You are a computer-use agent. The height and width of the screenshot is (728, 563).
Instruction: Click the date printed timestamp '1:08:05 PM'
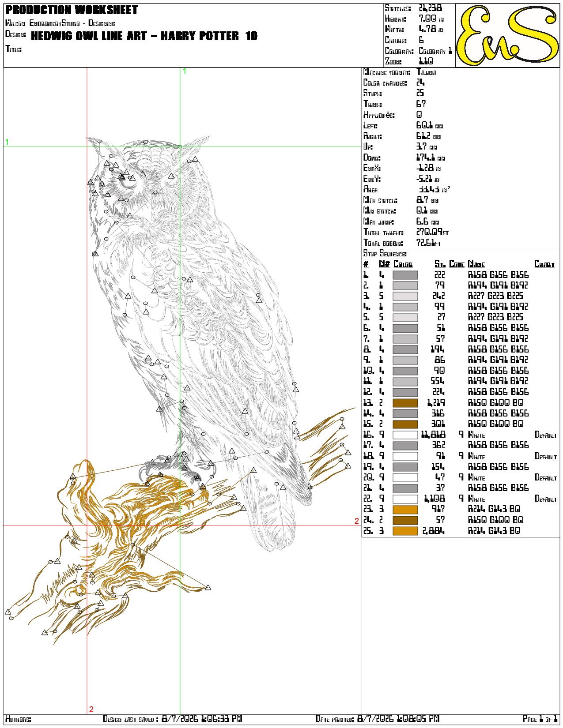[x=419, y=719]
